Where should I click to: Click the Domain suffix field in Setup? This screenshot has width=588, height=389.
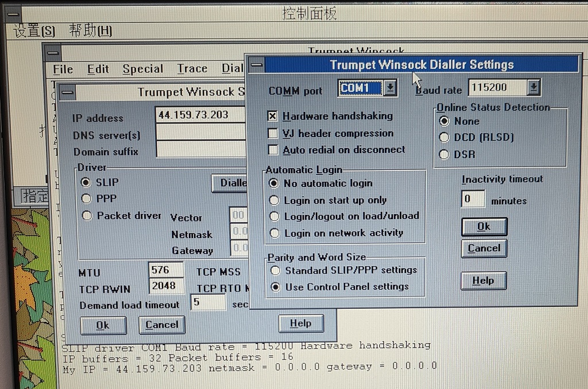(x=200, y=149)
